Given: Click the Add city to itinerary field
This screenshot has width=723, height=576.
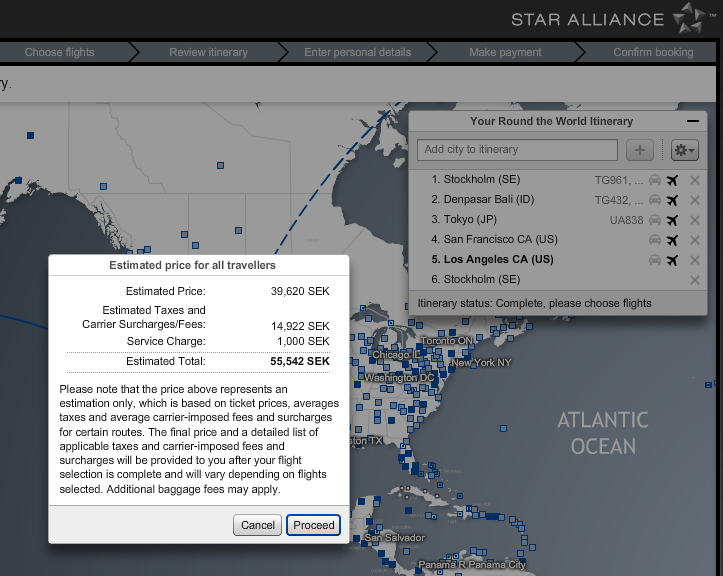Looking at the screenshot, I should [517, 150].
